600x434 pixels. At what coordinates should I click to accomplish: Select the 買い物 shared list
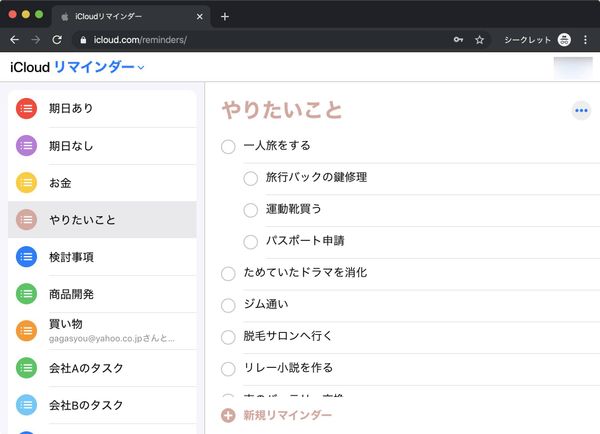click(102, 331)
